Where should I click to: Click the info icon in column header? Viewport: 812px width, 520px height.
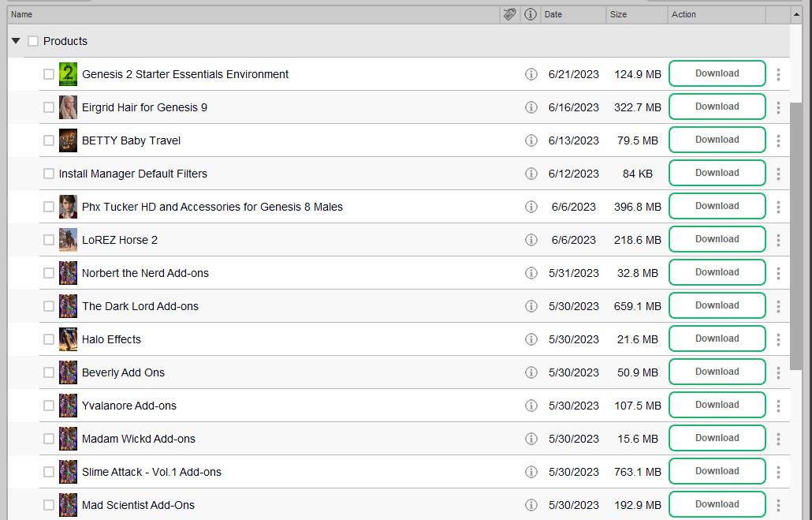click(x=531, y=14)
